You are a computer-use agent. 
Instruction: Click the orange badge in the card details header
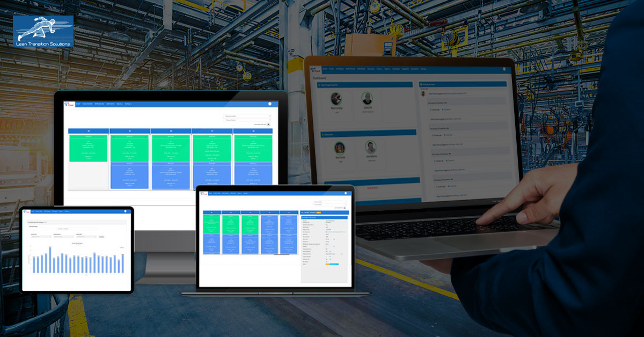pos(318,213)
